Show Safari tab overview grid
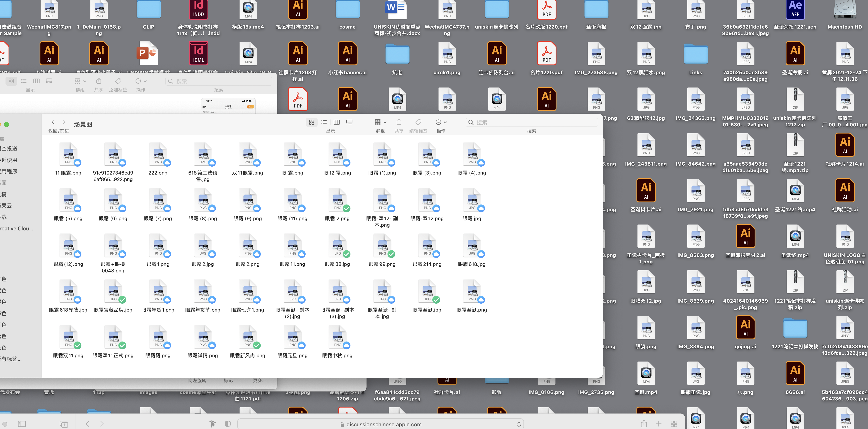Screen dimensions: 868x429 (674, 424)
